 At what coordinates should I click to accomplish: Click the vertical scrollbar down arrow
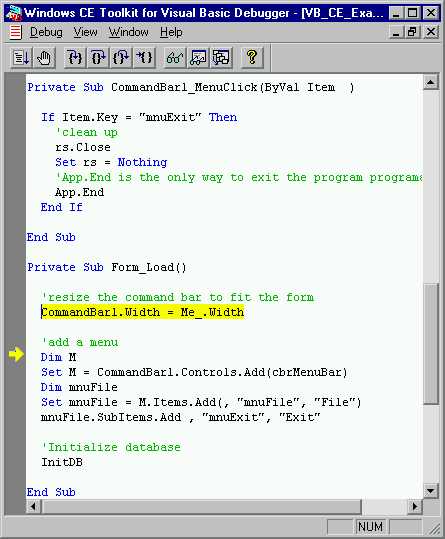(x=431, y=491)
